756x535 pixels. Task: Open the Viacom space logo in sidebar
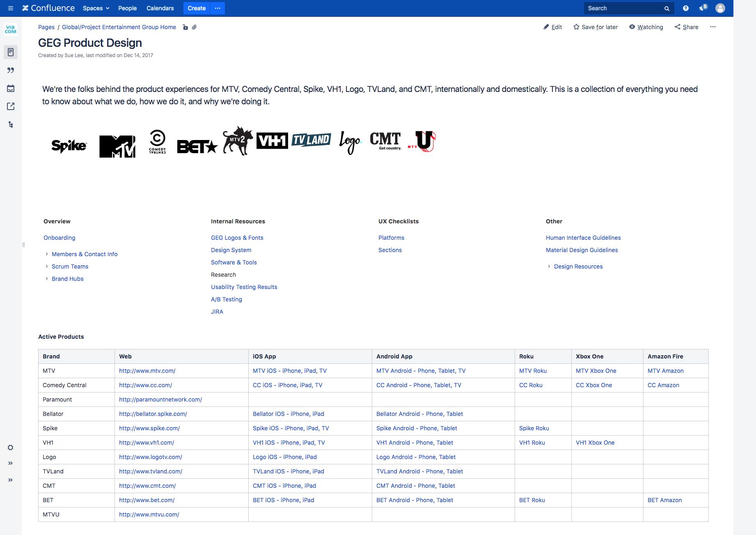[x=11, y=30]
